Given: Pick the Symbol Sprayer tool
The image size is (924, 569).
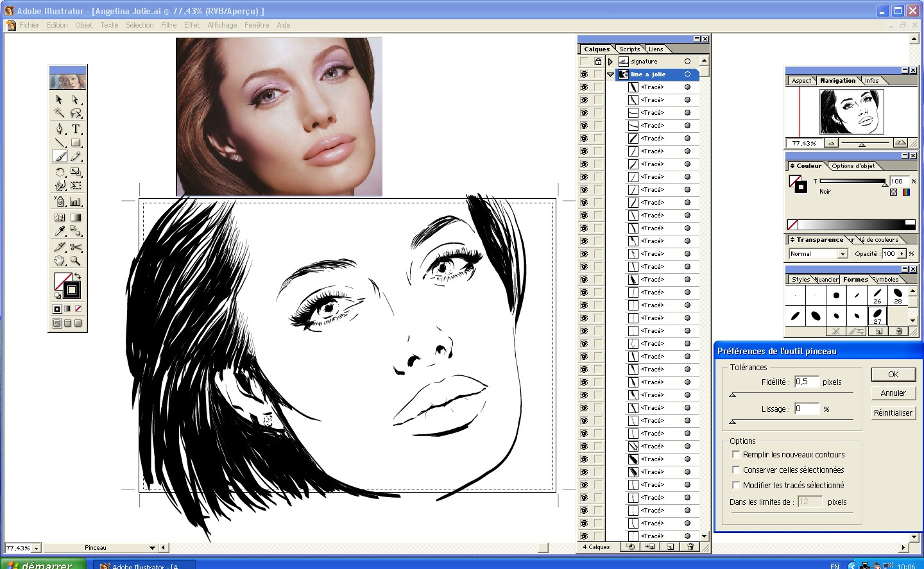Looking at the screenshot, I should 60,201.
